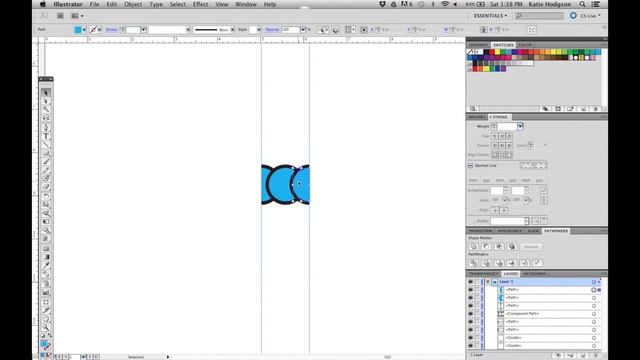The height and width of the screenshot is (360, 640).
Task: Click the search field at top right
Action: [x=540, y=16]
